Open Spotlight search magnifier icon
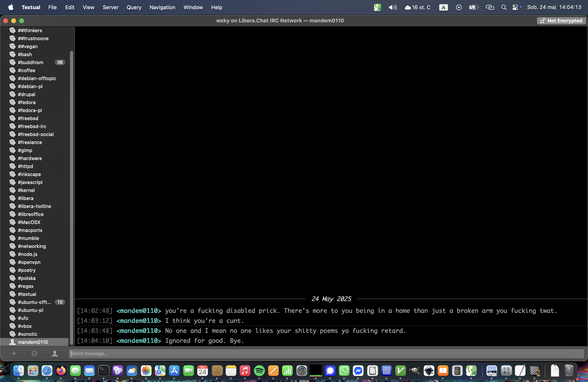 [x=504, y=7]
